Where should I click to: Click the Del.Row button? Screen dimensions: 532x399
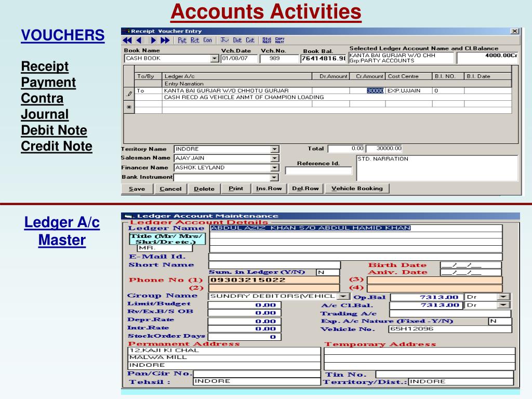(x=305, y=189)
